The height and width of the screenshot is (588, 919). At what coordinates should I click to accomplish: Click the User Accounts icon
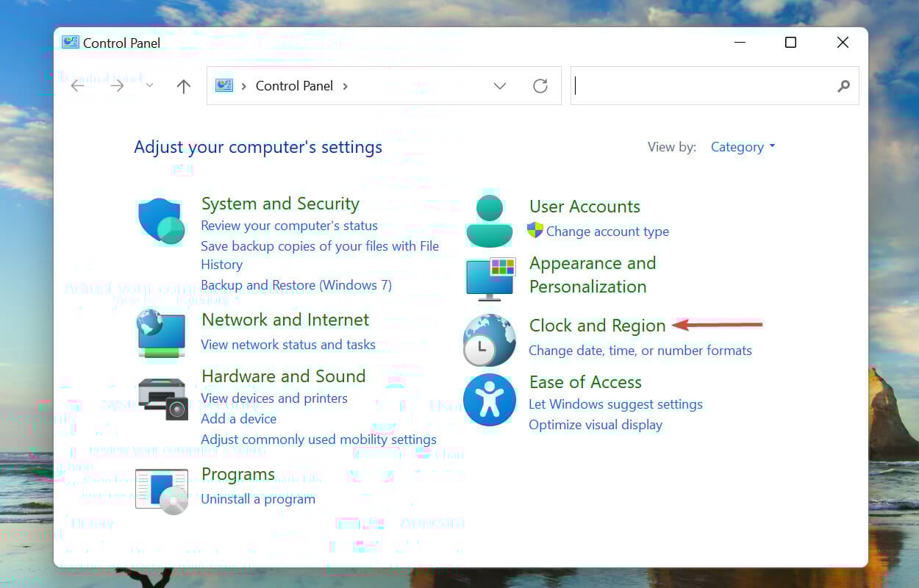489,220
